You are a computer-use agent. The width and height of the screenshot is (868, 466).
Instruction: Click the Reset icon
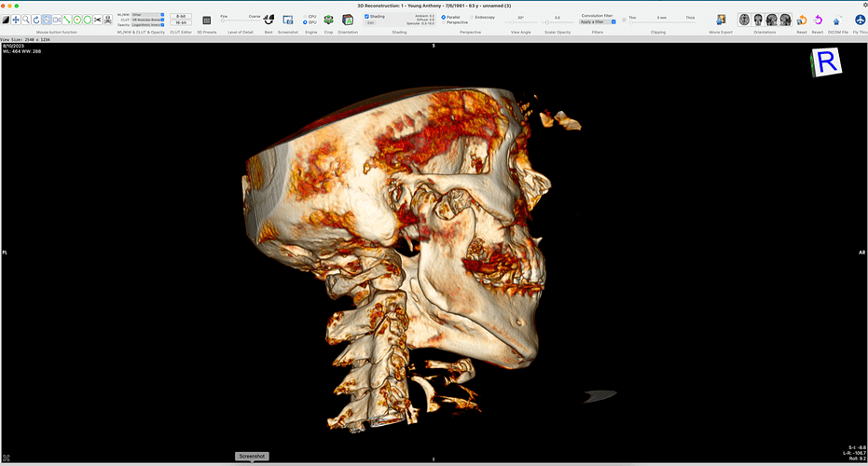(x=802, y=21)
